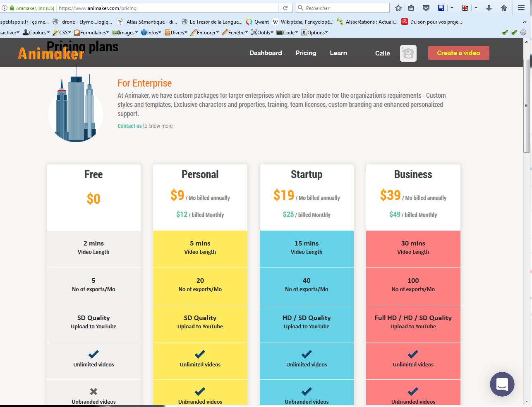Expand the Cookies developer dropdown
532x407 pixels.
tap(36, 33)
